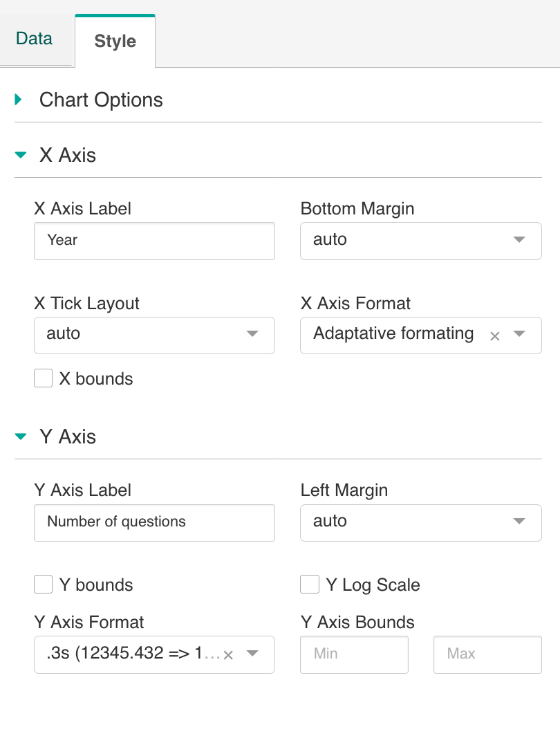Viewport: 560px width, 754px height.
Task: Click the Y Axis Bounds Min field
Action: pos(354,654)
